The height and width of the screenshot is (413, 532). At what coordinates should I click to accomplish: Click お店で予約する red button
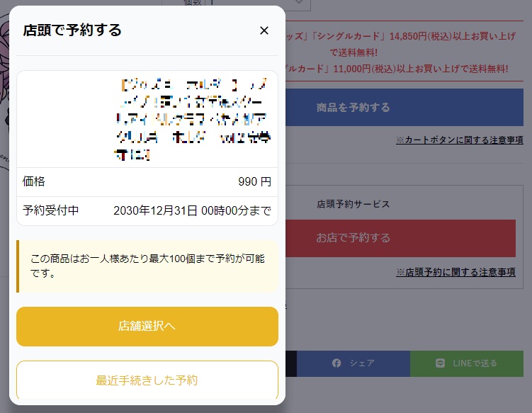[x=401, y=238]
